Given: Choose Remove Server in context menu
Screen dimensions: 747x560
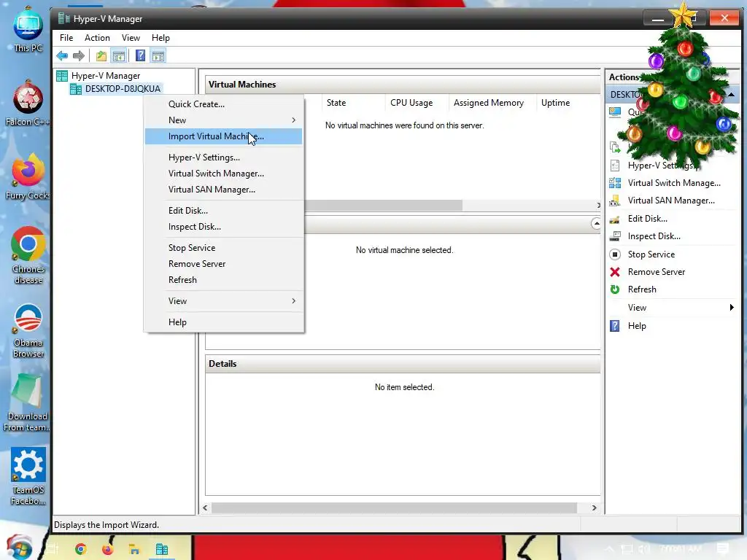Looking at the screenshot, I should (x=223, y=264).
